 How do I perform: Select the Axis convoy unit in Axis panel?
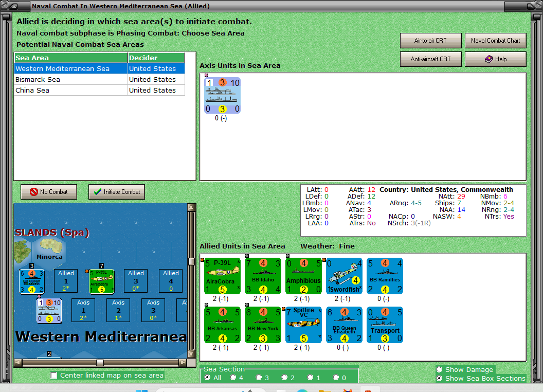[222, 95]
